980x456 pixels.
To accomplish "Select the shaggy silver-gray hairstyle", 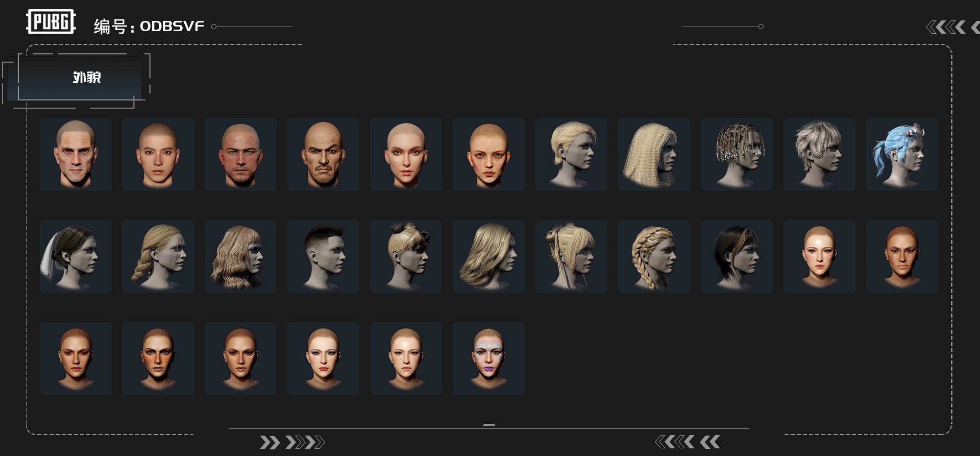I will pyautogui.click(x=820, y=154).
